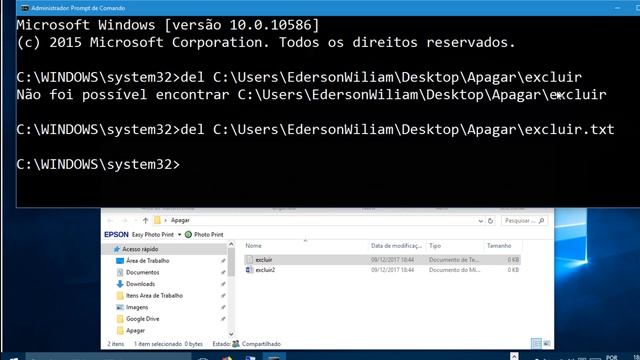The image size is (640, 360).
Task: Click the green Photo Print icon
Action: [x=188, y=234]
